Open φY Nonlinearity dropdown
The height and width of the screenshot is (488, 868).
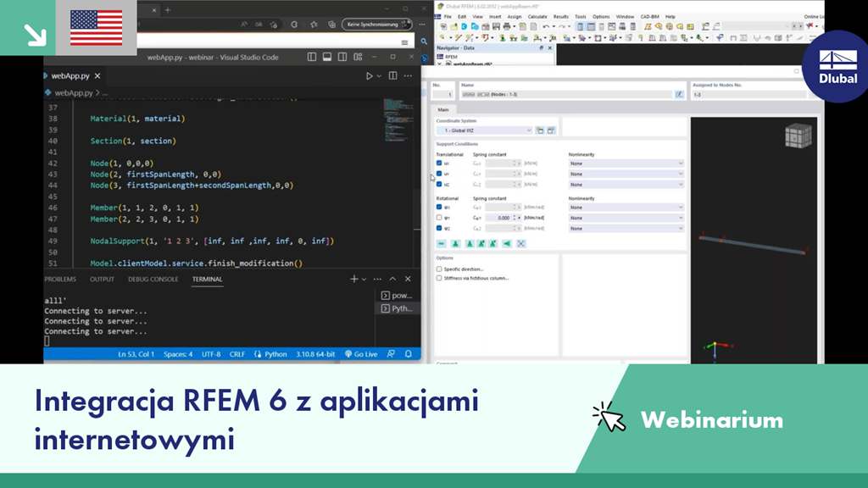pyautogui.click(x=626, y=218)
